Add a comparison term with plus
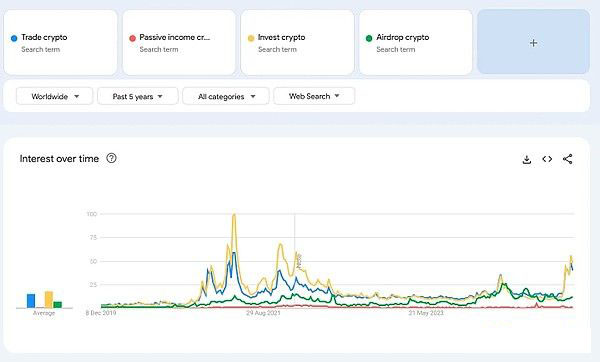The width and height of the screenshot is (600, 362). pyautogui.click(x=533, y=42)
